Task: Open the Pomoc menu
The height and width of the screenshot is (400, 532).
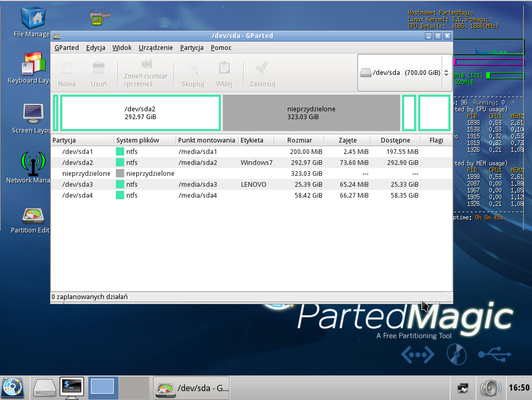Action: click(221, 47)
